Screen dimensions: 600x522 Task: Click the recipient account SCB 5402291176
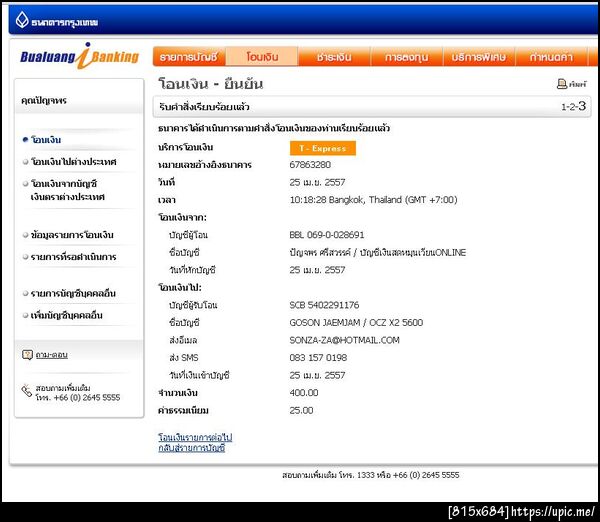tap(324, 305)
